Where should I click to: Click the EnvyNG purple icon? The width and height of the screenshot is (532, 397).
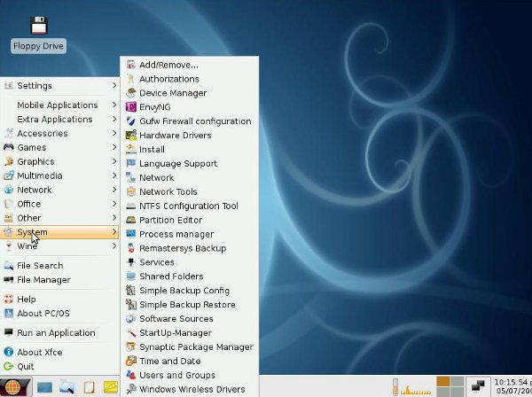(131, 107)
